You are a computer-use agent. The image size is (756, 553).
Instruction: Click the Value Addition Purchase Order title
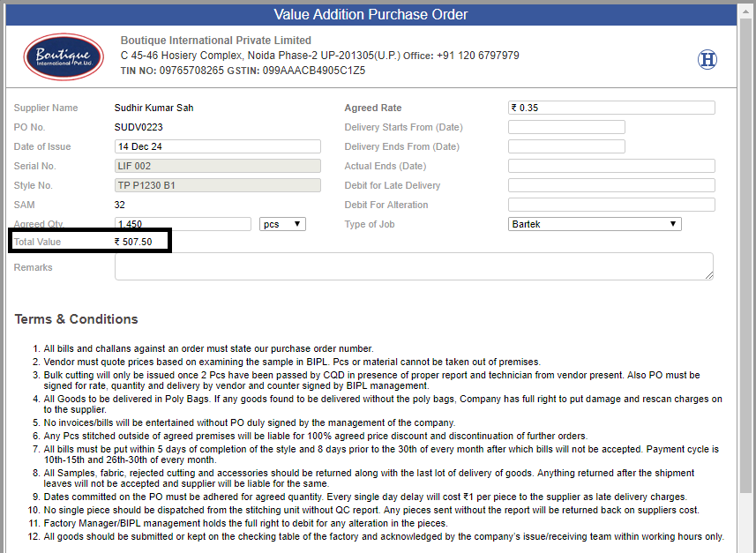pyautogui.click(x=371, y=14)
